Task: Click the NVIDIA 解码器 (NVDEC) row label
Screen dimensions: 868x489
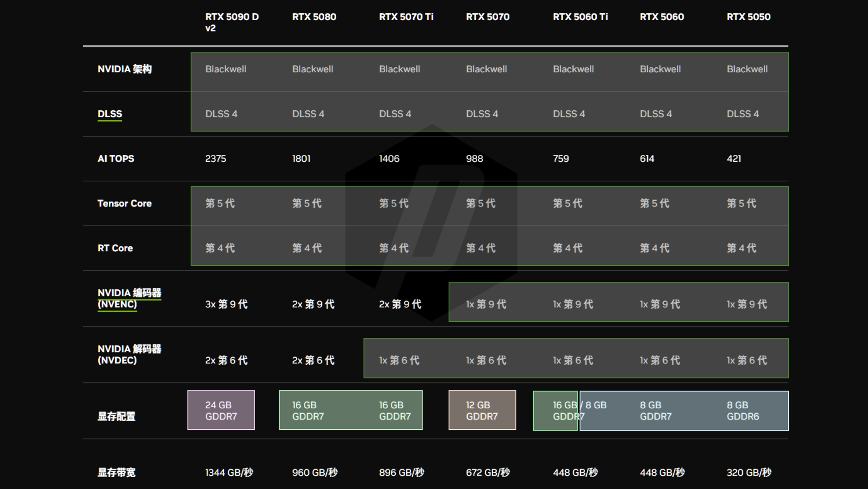Action: (x=129, y=354)
